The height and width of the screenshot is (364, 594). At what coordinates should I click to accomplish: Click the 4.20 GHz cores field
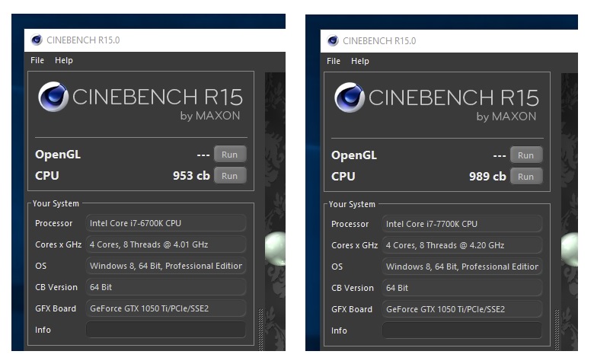click(462, 245)
